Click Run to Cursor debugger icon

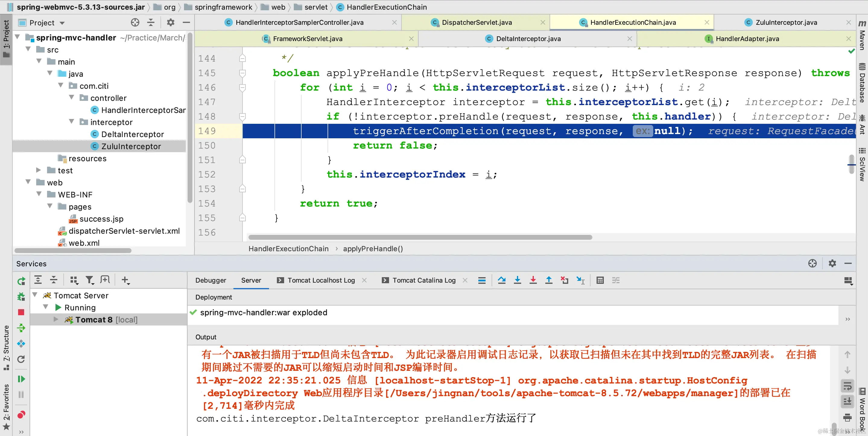coord(580,280)
